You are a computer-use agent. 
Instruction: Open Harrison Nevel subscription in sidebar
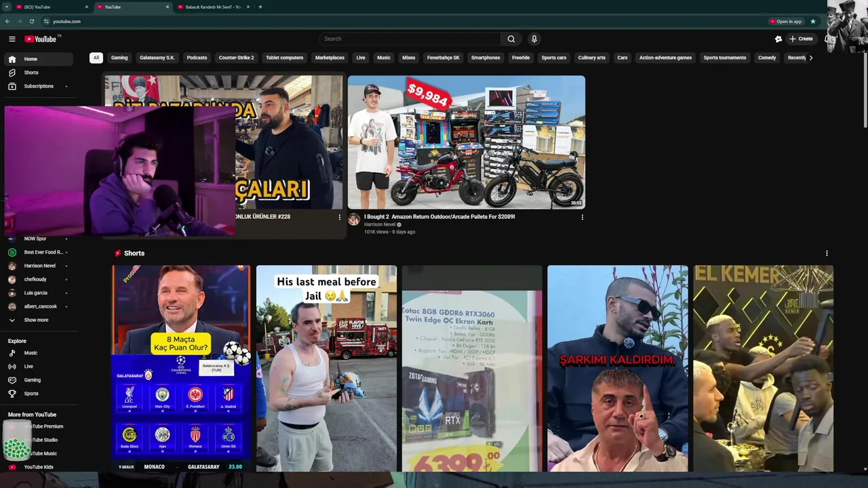pos(39,266)
